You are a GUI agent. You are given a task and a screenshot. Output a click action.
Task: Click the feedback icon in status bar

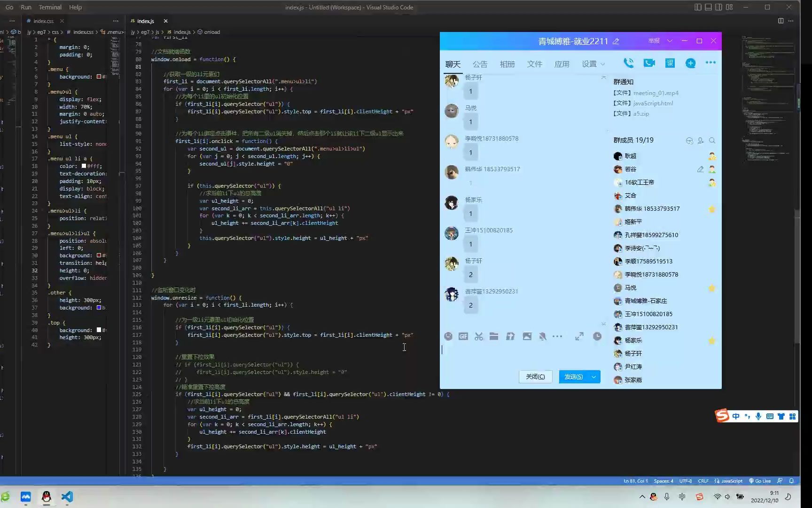[780, 481]
